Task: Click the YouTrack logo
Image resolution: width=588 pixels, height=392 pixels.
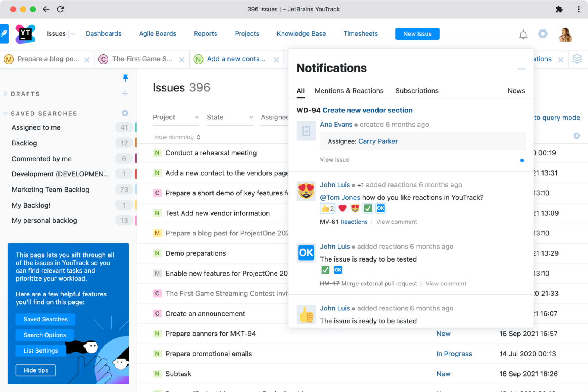Action: (x=25, y=33)
